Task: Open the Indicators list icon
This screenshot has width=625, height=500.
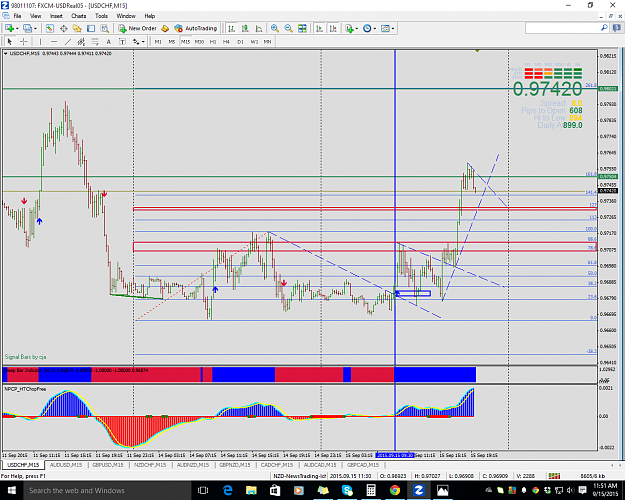Action: click(x=350, y=28)
